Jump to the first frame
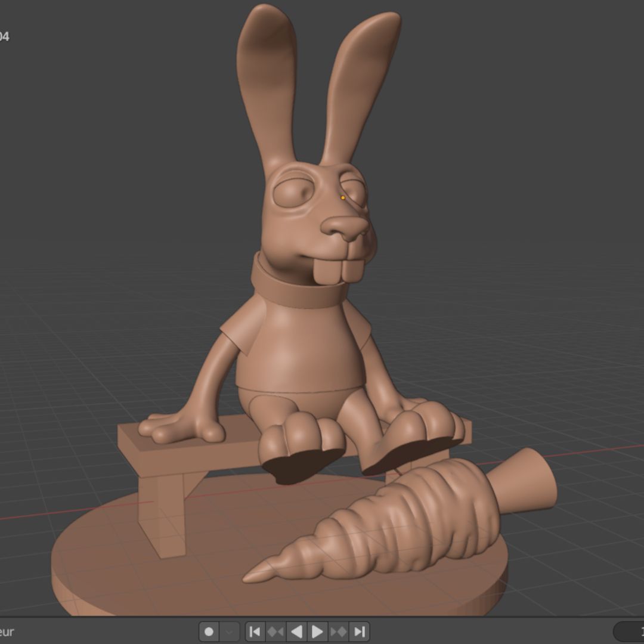Image resolution: width=644 pixels, height=644 pixels. click(255, 631)
